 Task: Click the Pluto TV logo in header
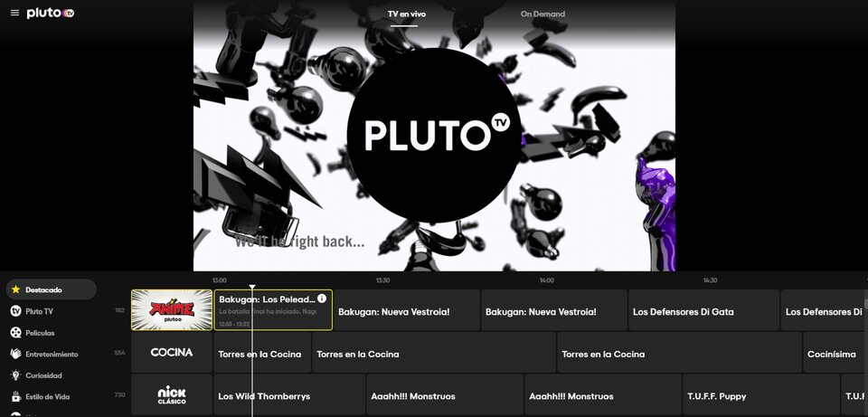click(51, 13)
